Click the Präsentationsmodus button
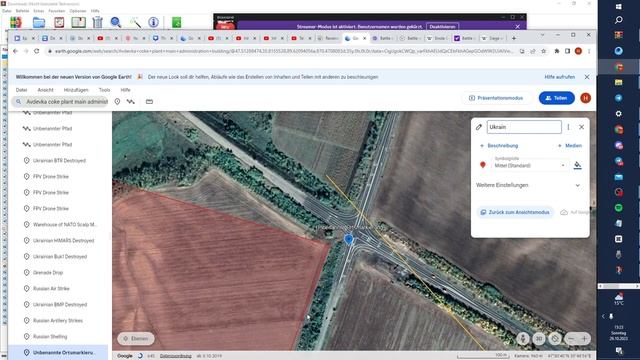Screen dimensions: 640x360 (x=496, y=98)
